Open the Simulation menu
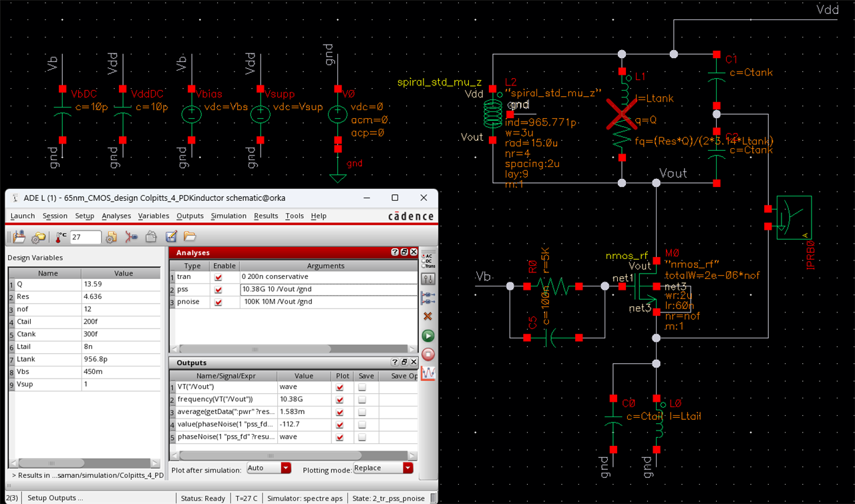855x504 pixels. 228,216
